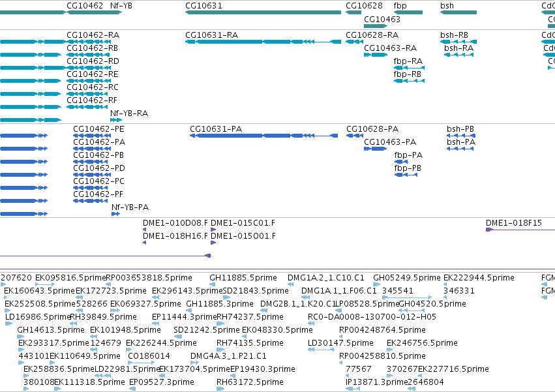555x392 pixels.
Task: Click the CG10462-RA transcript label
Action: [x=93, y=35]
